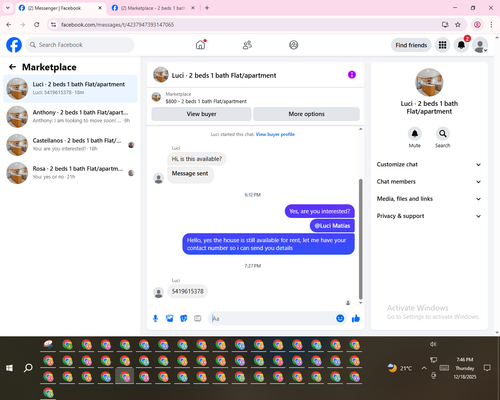500x400 pixels.
Task: Open the Friends icon in top navigation
Action: (247, 45)
